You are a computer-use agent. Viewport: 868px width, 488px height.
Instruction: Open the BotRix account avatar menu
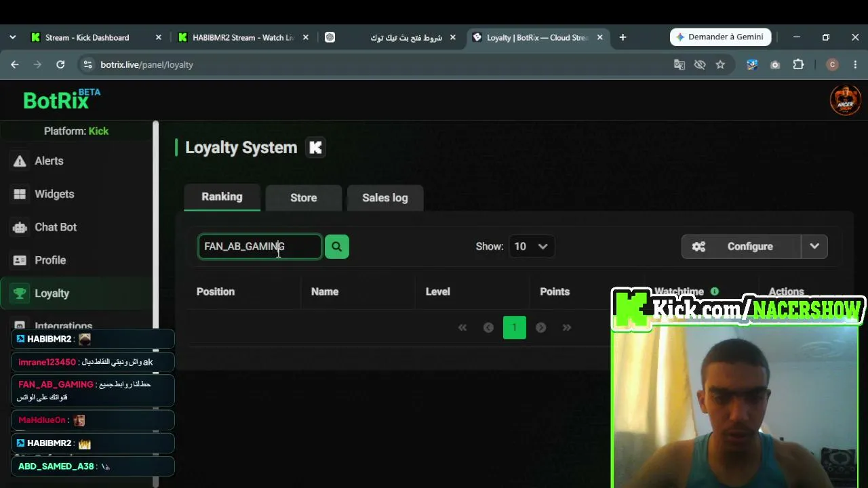[x=846, y=100]
